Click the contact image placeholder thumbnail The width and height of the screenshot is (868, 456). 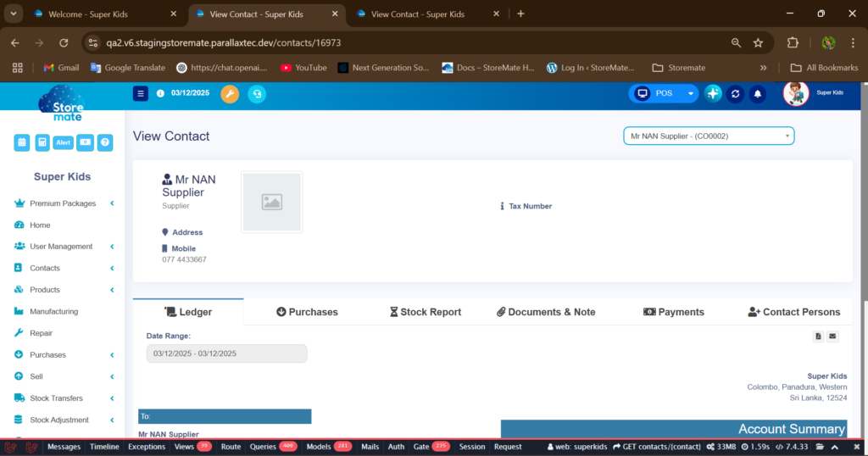click(272, 202)
